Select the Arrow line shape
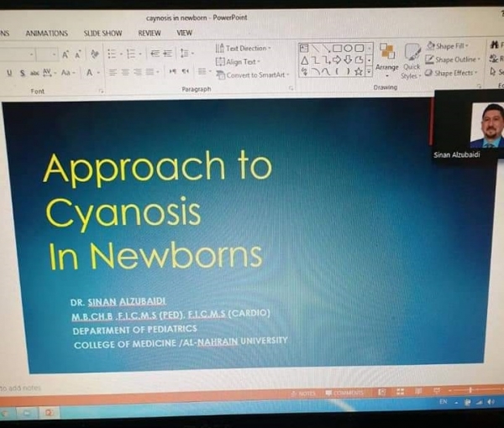 (326, 49)
